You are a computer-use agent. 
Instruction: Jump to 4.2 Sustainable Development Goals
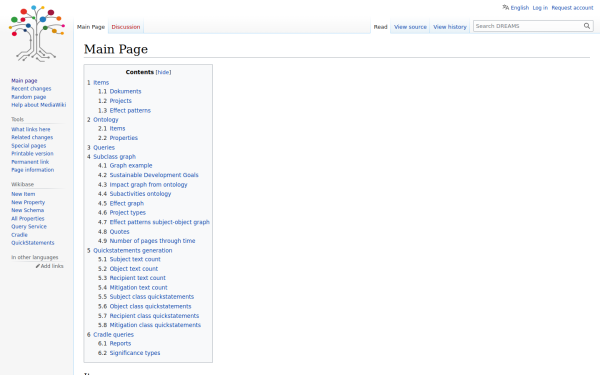(154, 175)
